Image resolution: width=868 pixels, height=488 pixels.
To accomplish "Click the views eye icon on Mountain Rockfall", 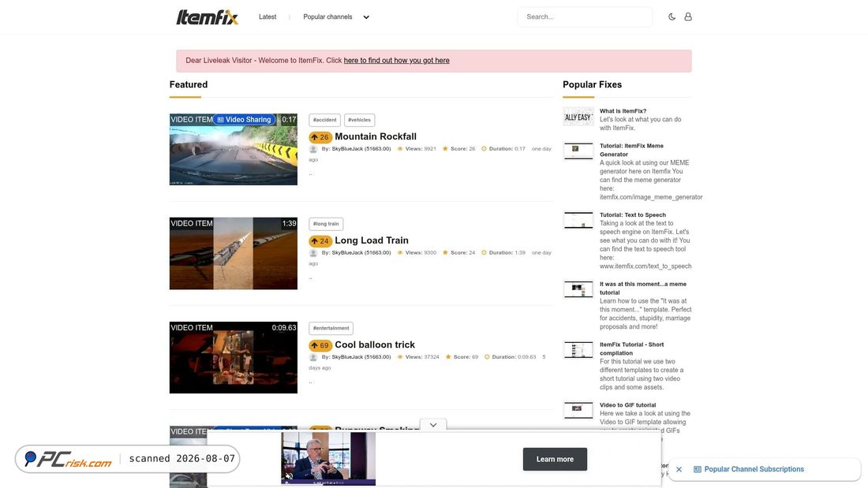I will (400, 149).
